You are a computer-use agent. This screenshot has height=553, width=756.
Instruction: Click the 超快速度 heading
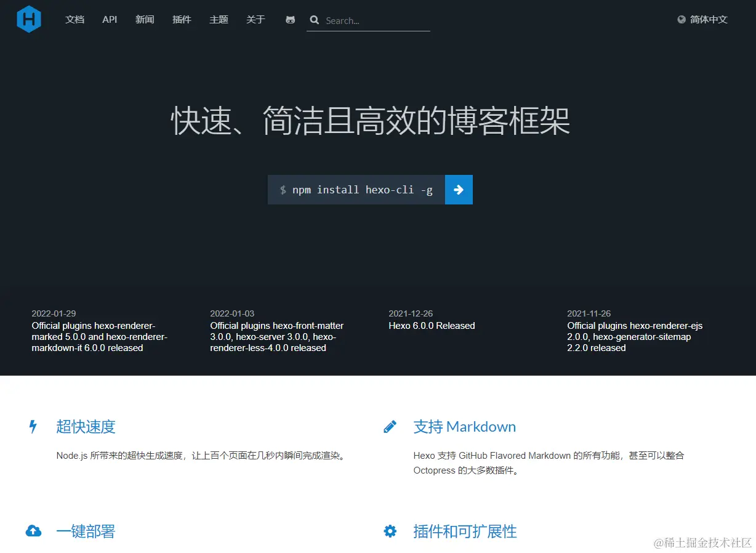point(86,427)
